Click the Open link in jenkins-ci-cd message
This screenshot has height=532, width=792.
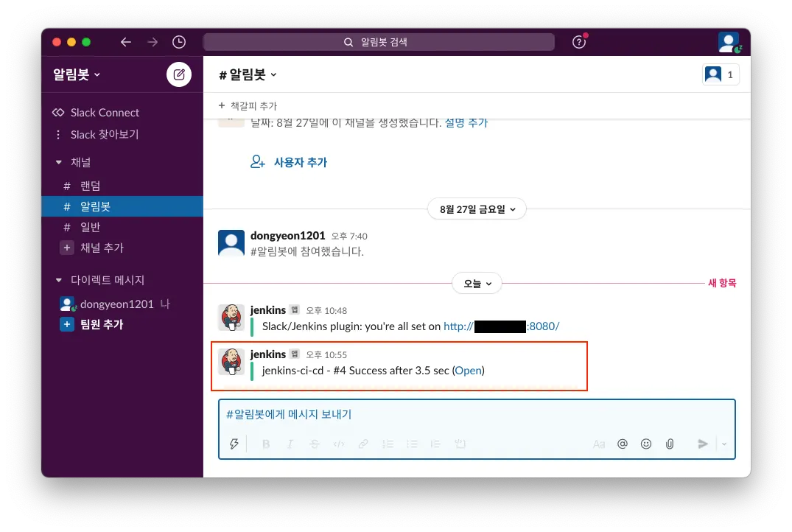469,371
